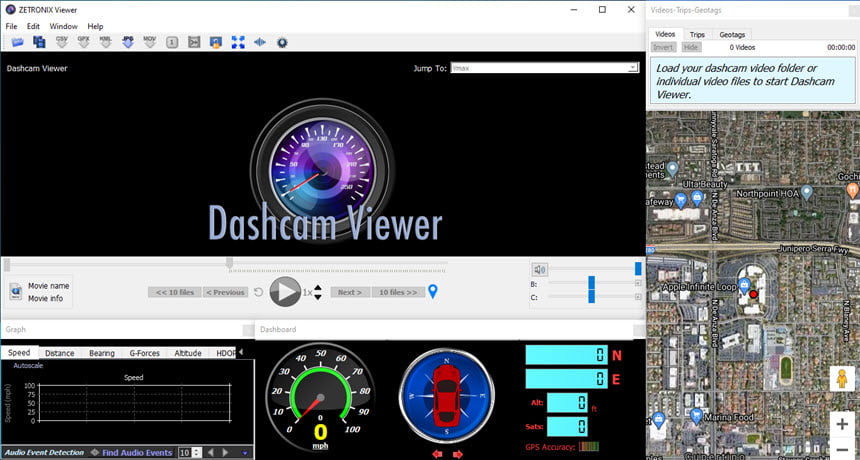
Task: Switch to the Geotags tab
Action: point(732,35)
